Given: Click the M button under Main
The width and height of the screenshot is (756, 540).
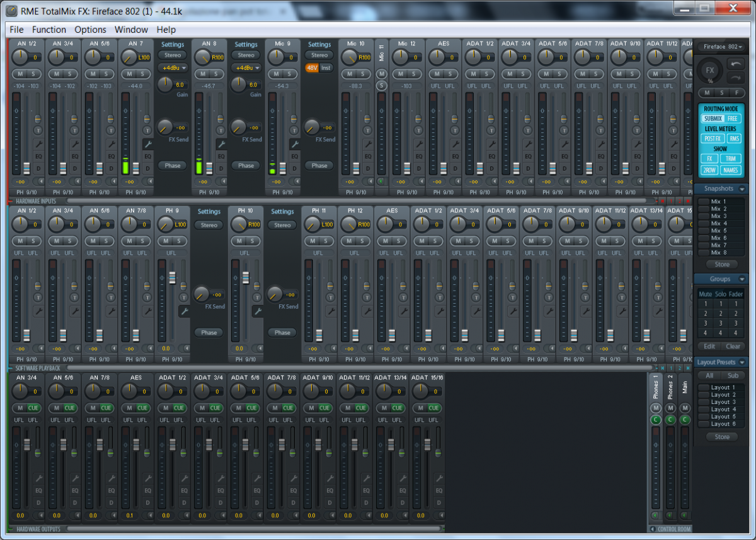Looking at the screenshot, I should click(685, 408).
